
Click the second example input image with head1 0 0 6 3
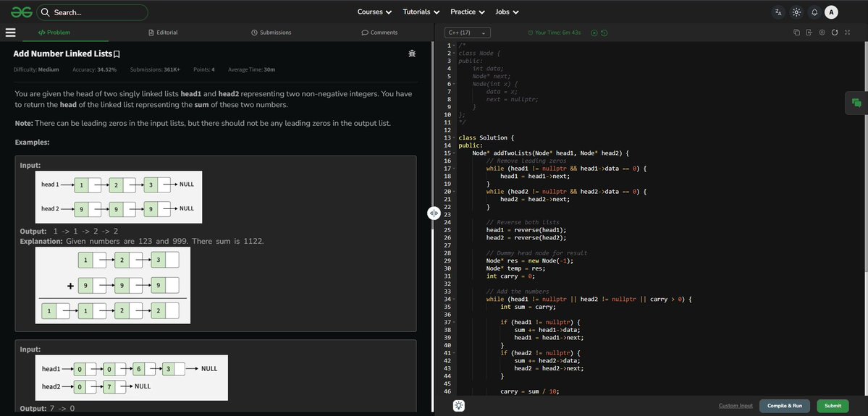coord(132,377)
